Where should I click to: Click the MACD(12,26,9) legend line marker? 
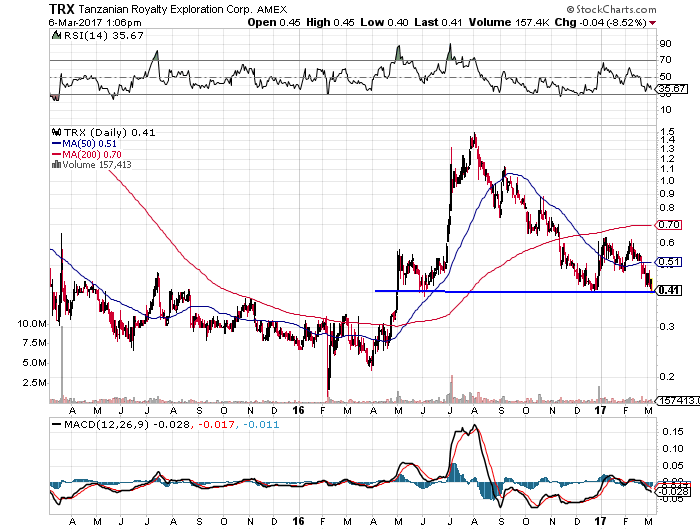(54, 425)
